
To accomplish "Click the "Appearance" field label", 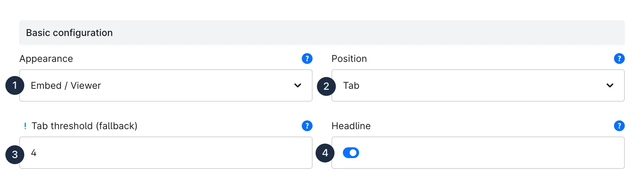I will click(x=46, y=59).
